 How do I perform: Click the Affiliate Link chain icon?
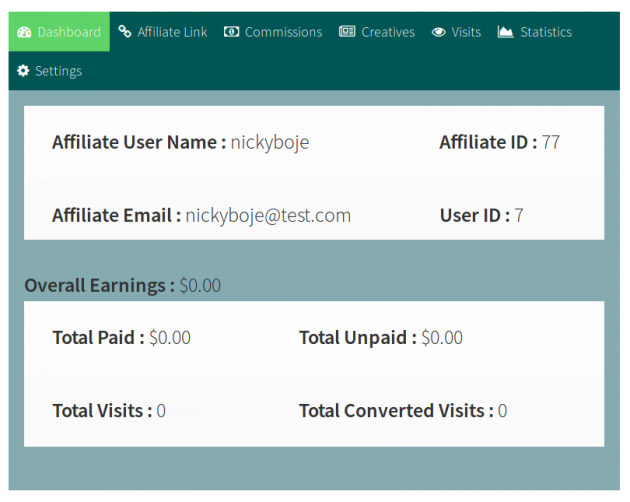tap(125, 31)
